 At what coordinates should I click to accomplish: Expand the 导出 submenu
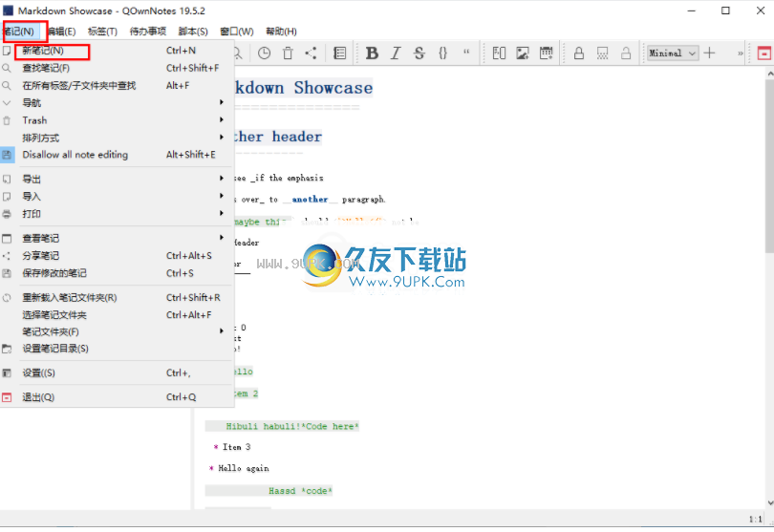[x=117, y=180]
